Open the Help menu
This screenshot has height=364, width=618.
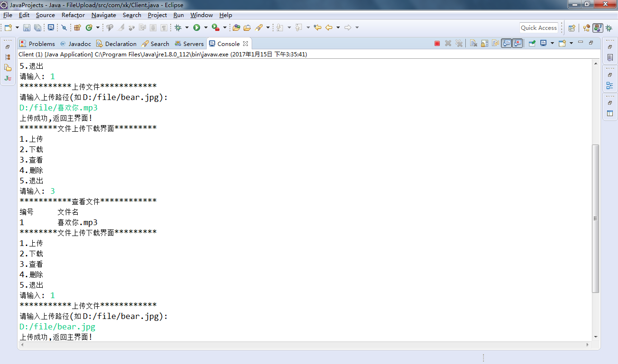coord(226,15)
